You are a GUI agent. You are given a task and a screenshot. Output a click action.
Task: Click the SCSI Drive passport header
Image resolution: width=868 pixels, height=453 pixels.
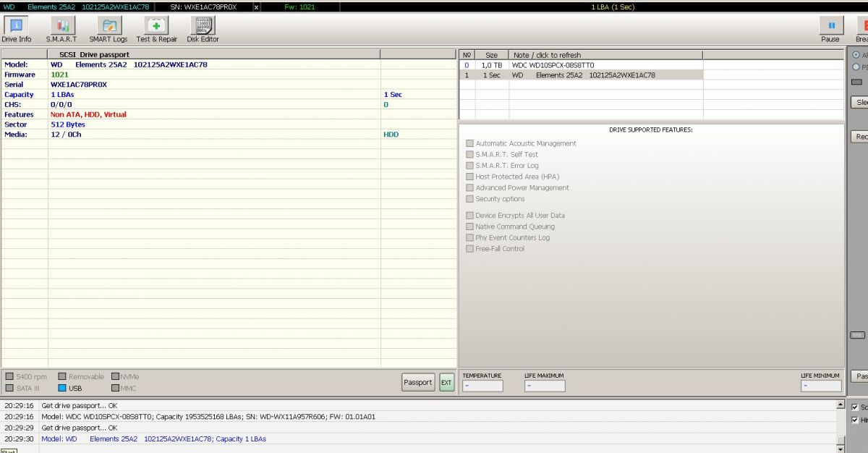point(214,54)
